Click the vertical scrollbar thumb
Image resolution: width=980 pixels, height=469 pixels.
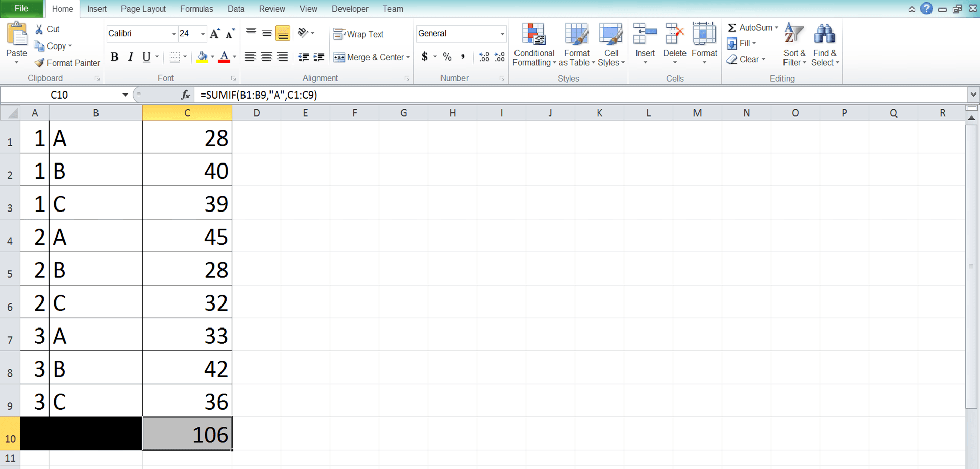point(971,266)
